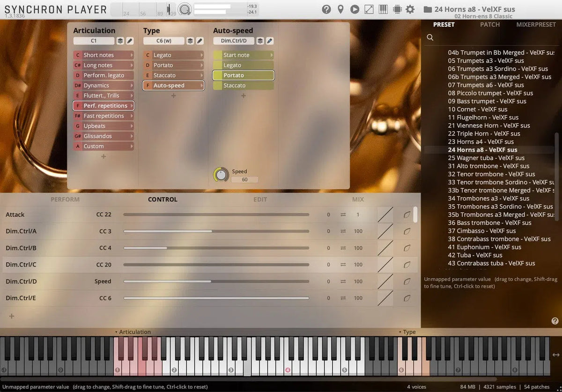
Task: Click the layers stack icon beside C6 (w)
Action: pos(189,41)
